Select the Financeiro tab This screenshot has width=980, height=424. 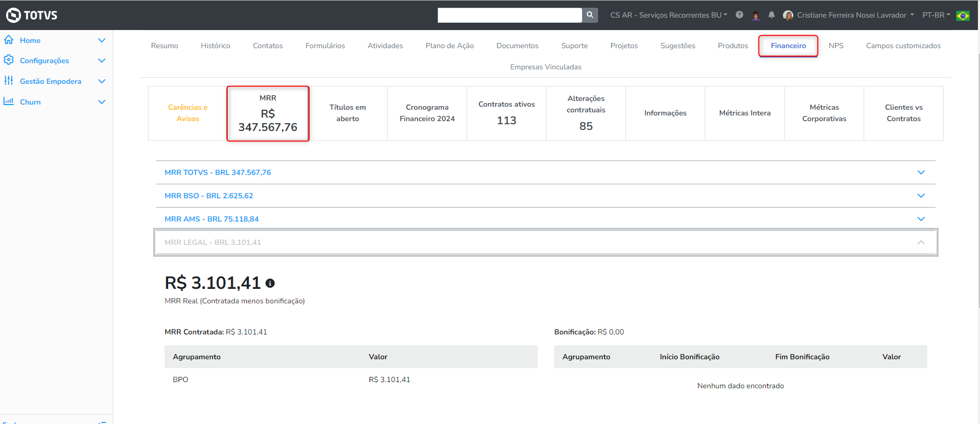click(x=788, y=46)
